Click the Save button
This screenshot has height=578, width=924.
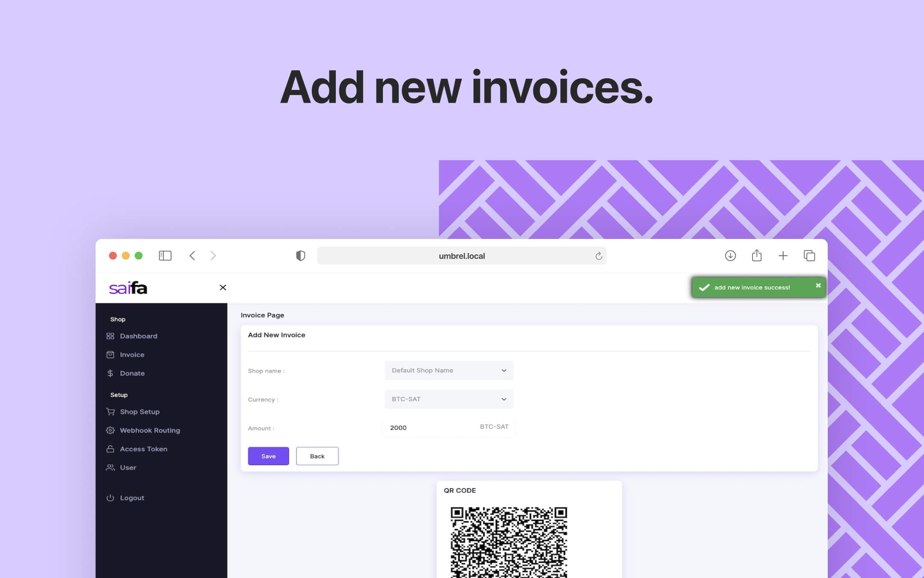[268, 456]
